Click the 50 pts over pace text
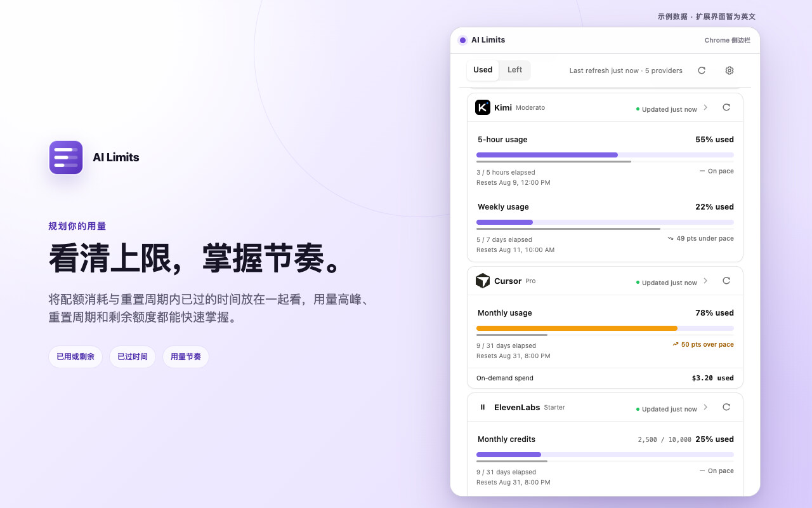The height and width of the screenshot is (508, 812). coord(707,345)
